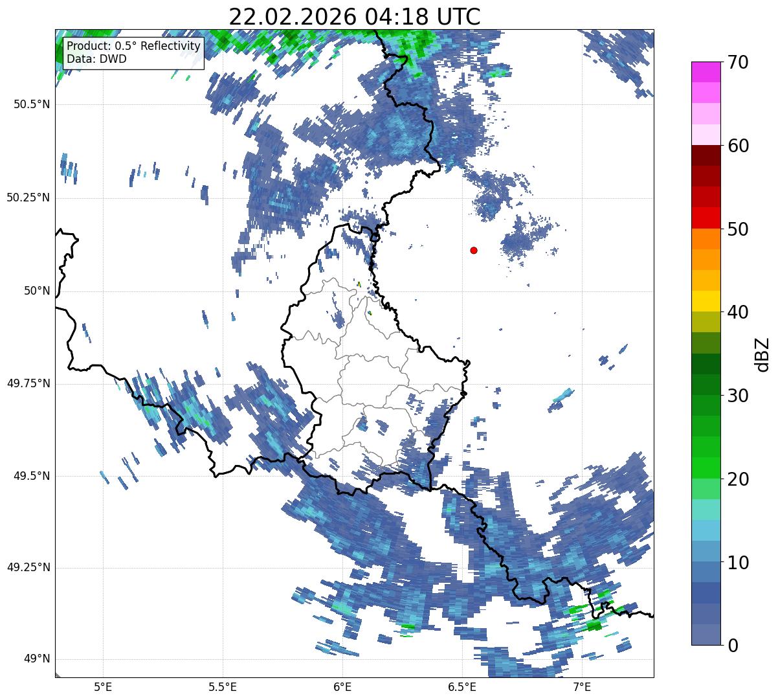
Task: Pick the dark maroon swatch below 60
Action: (x=706, y=155)
